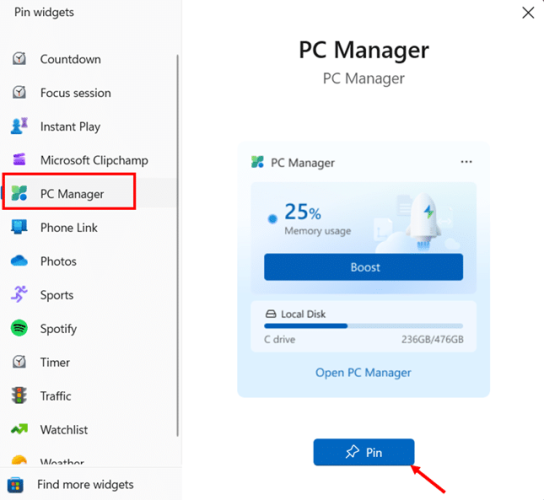Pin the PC Manager widget
This screenshot has height=500, width=544.
click(364, 452)
